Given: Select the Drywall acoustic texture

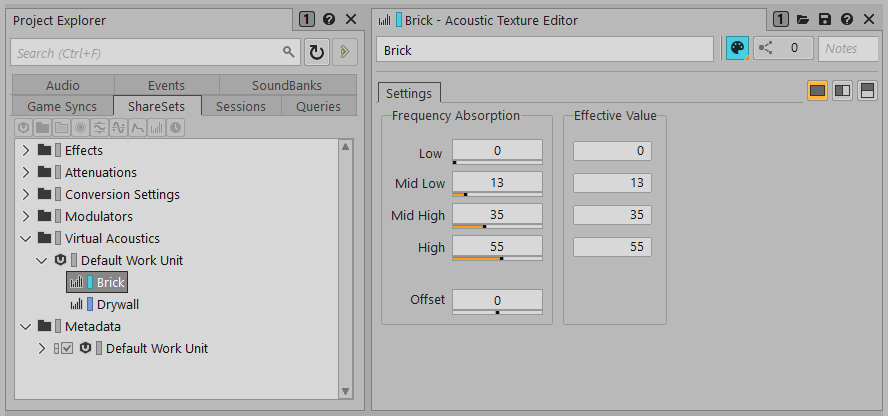Looking at the screenshot, I should (117, 304).
